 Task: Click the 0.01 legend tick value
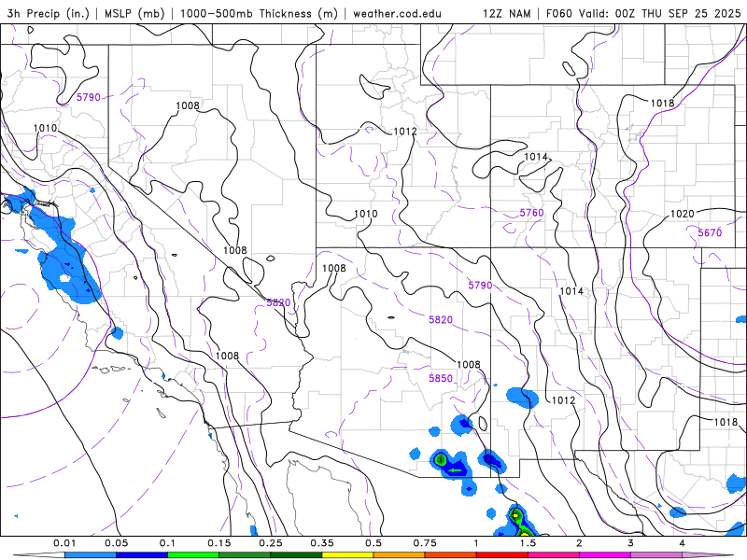click(64, 543)
